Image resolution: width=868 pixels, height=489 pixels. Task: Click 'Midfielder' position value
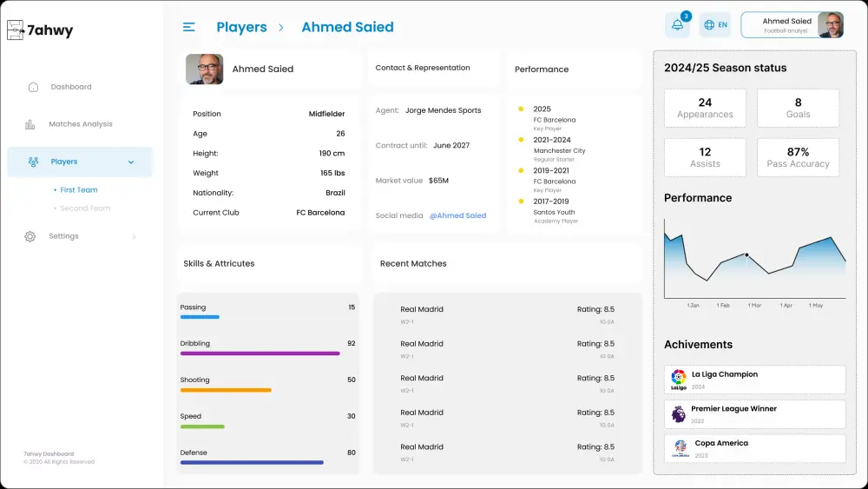[326, 114]
